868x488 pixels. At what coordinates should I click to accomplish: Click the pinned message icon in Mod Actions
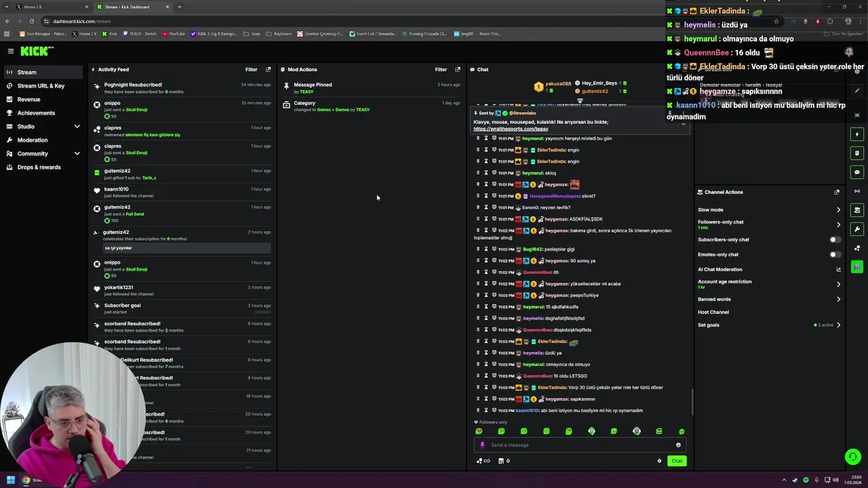click(287, 86)
